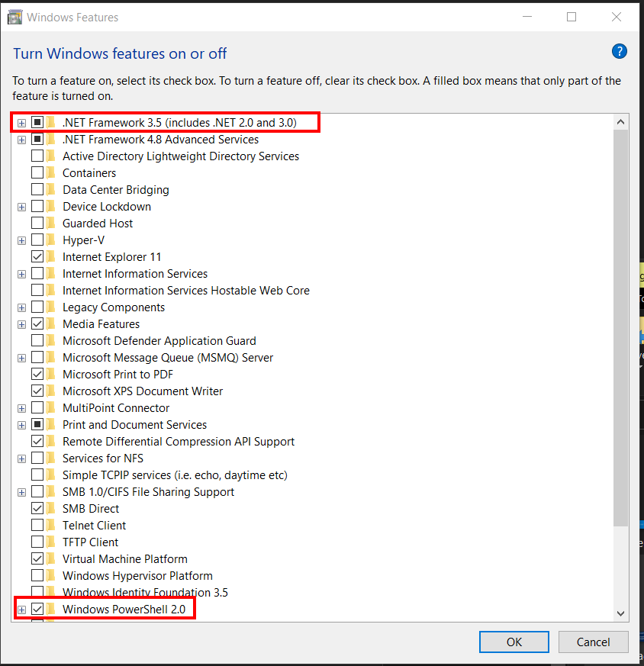Click folder icon beside Services for NFS
644x666 pixels.
pyautogui.click(x=51, y=458)
